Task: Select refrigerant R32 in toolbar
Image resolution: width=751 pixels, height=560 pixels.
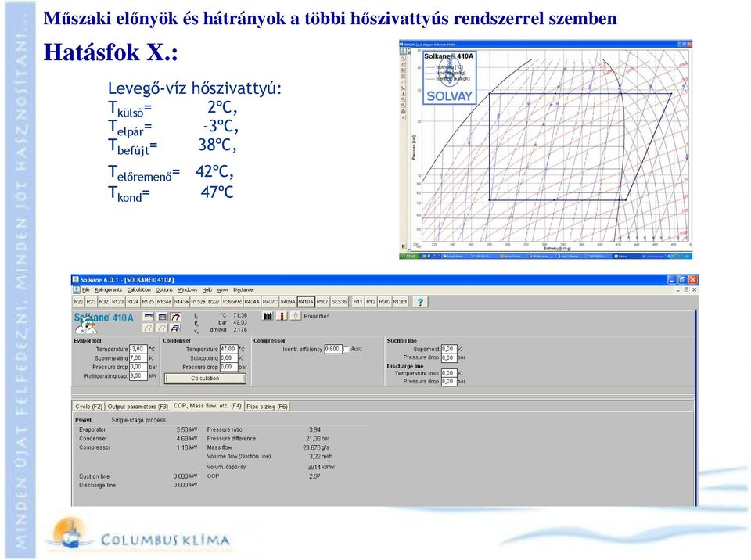Action: pyautogui.click(x=103, y=302)
